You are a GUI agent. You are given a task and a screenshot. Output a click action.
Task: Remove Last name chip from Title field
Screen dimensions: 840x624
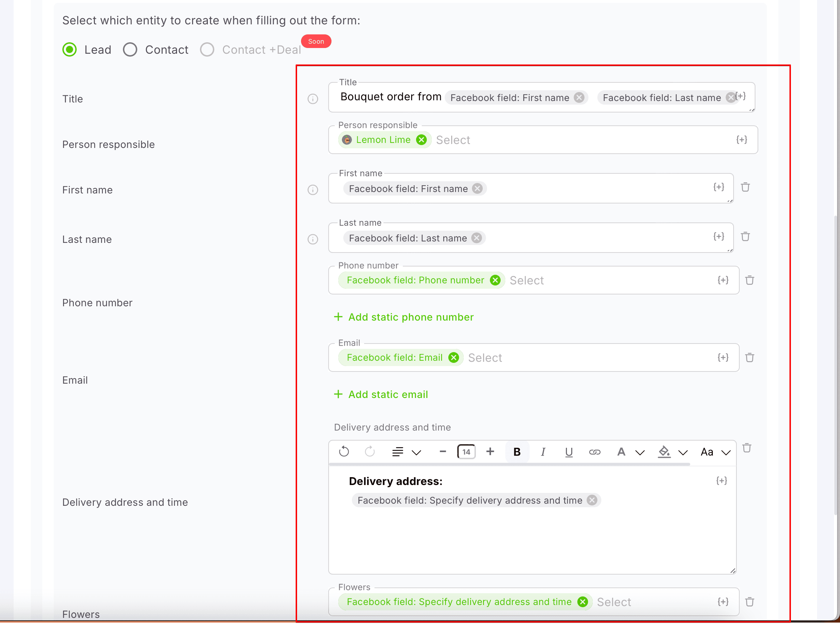731,97
